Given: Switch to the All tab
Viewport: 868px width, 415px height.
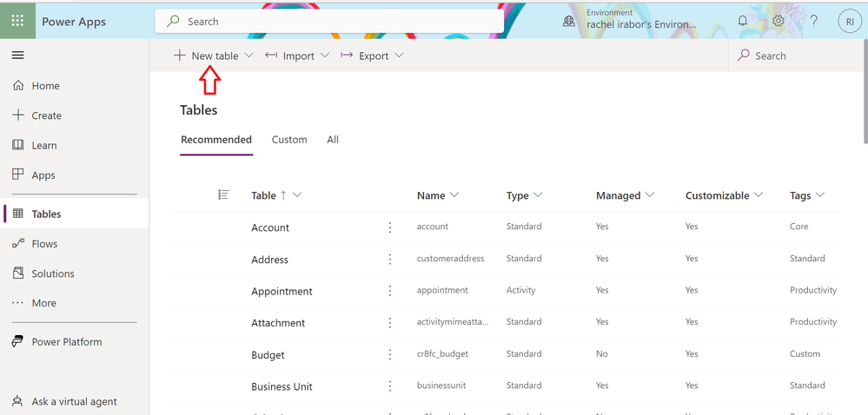Looking at the screenshot, I should click(333, 140).
